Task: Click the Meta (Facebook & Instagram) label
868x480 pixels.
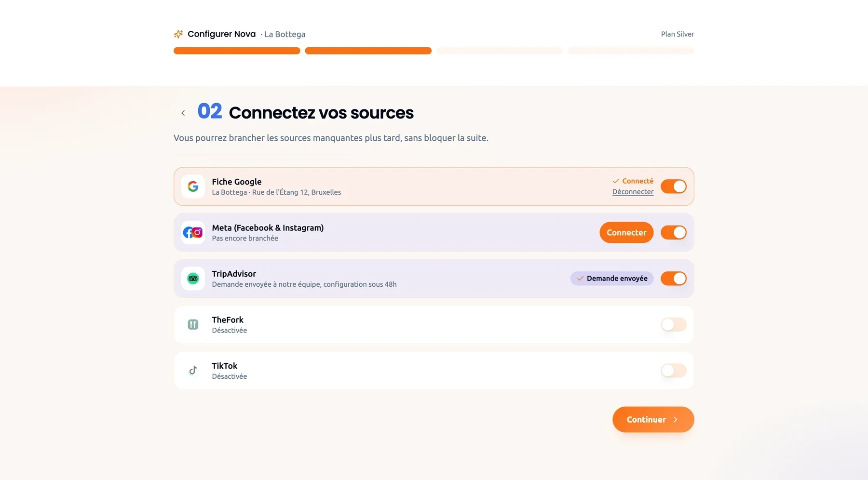Action: [x=268, y=228]
